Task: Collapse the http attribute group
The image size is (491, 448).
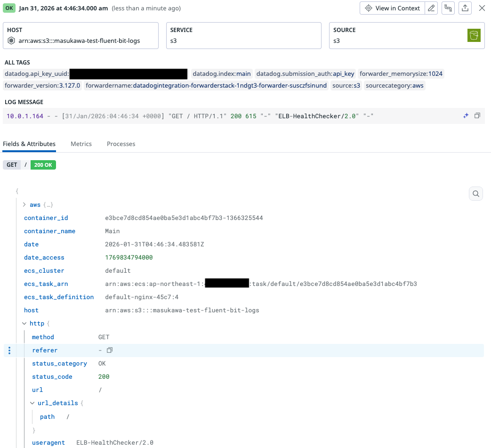Action: pyautogui.click(x=24, y=324)
